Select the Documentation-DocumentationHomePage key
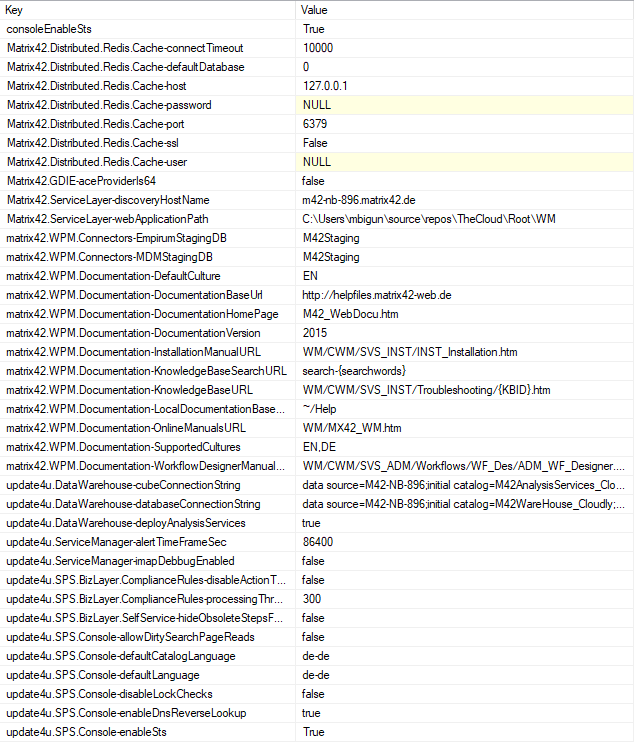The height and width of the screenshot is (742, 634). (x=148, y=314)
